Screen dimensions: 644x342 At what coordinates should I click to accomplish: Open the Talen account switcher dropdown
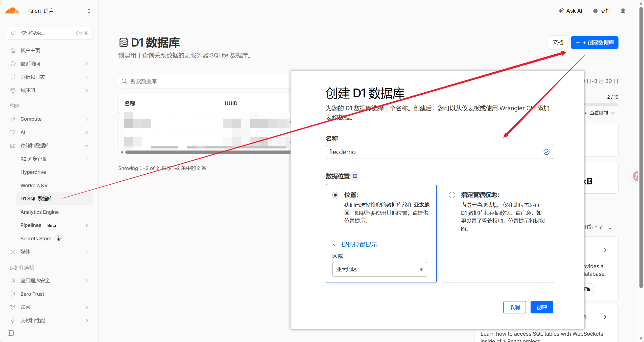click(89, 11)
